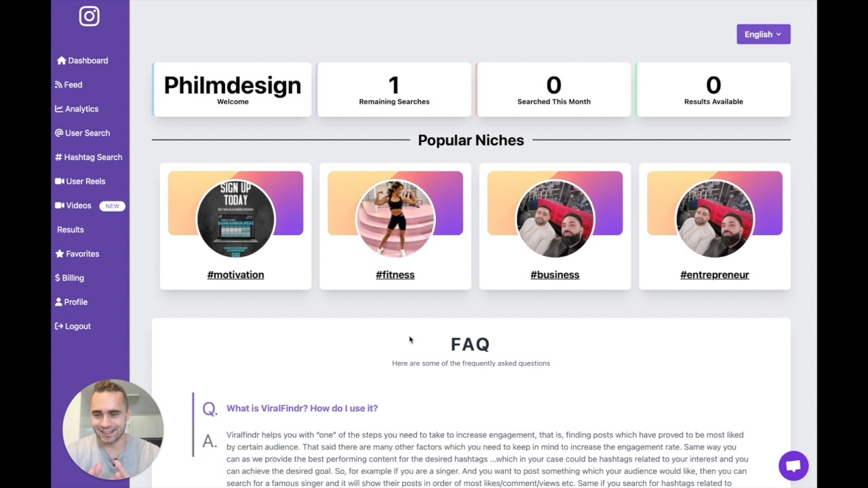Screen dimensions: 868x488
Task: Open the Profile person icon
Action: point(59,302)
